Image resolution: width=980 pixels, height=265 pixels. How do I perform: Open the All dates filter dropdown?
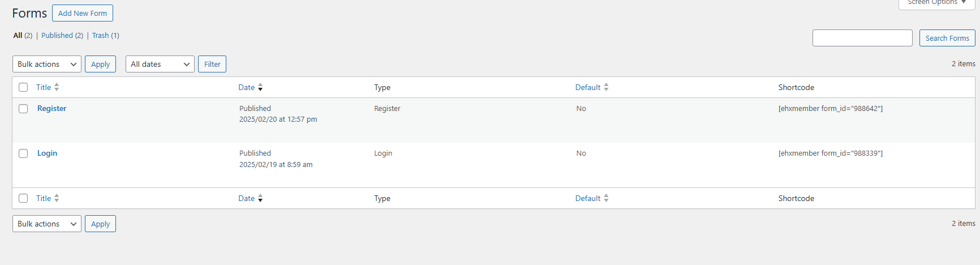pos(160,64)
